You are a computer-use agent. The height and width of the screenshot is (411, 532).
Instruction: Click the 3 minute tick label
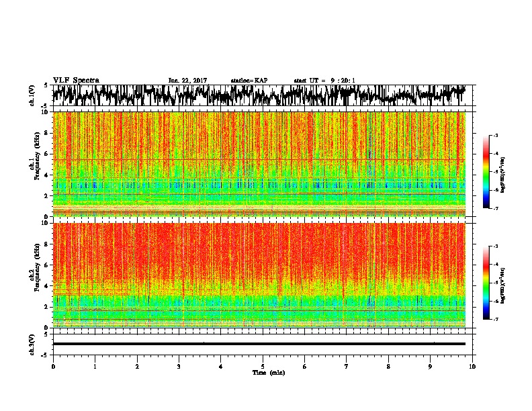tap(179, 367)
